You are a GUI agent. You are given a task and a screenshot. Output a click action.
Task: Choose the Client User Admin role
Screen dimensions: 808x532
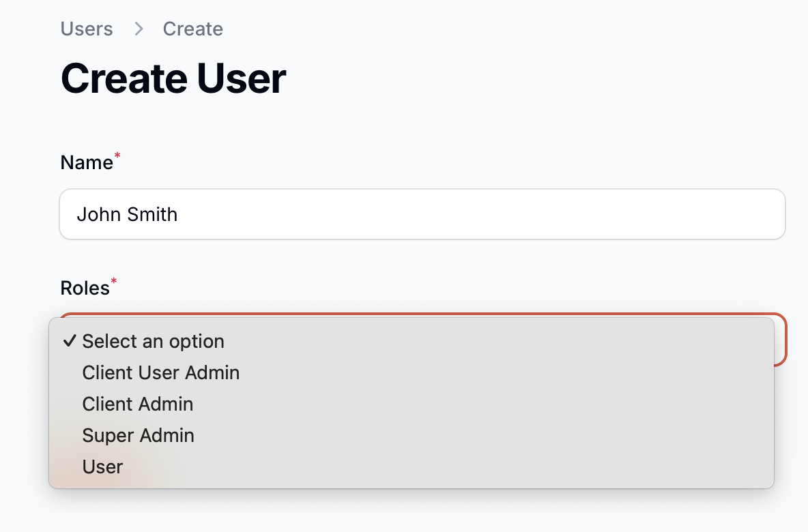click(160, 372)
